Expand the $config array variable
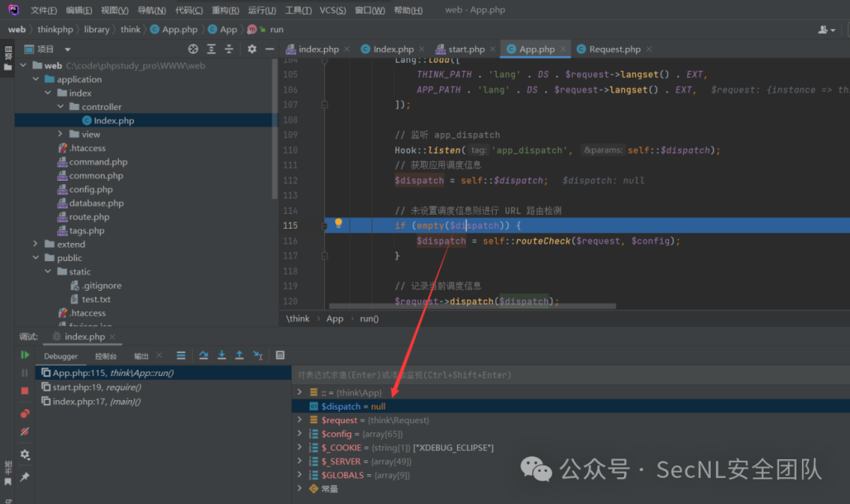This screenshot has height=504, width=850. pyautogui.click(x=299, y=433)
